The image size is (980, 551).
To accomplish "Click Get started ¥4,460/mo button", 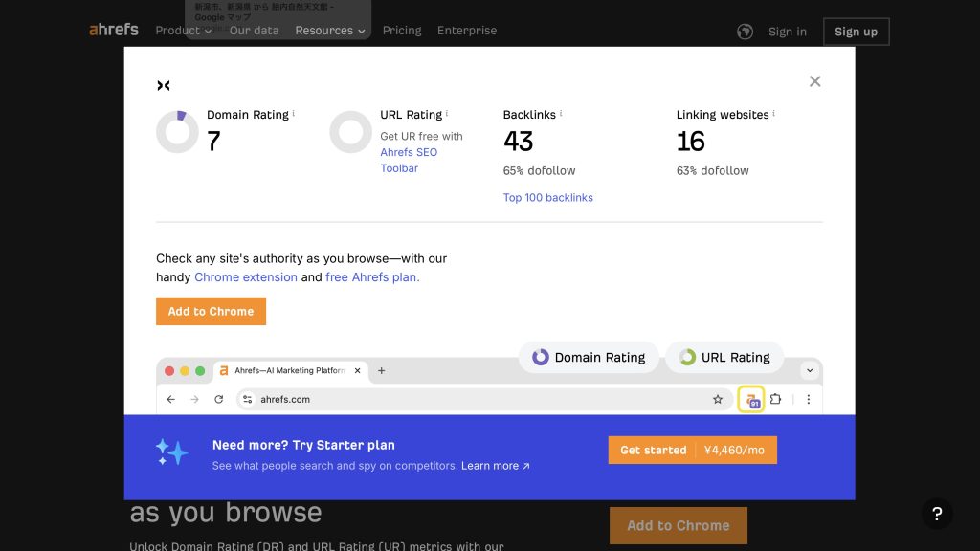I will (x=692, y=451).
